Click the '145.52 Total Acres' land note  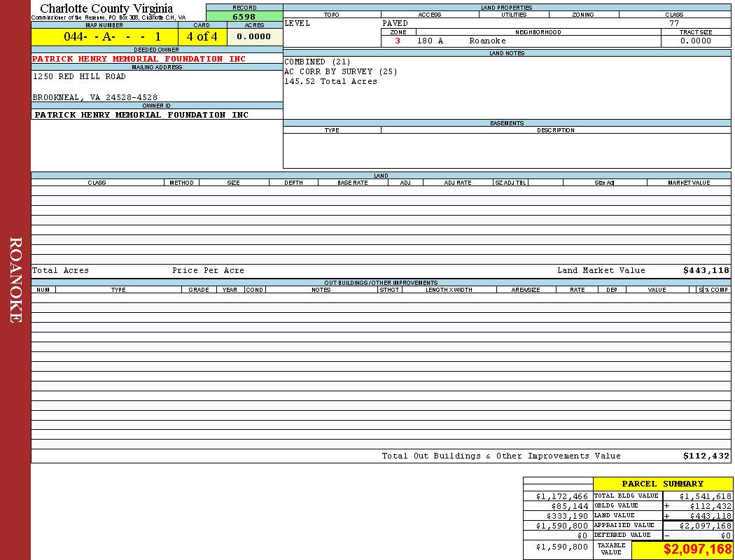coord(330,81)
